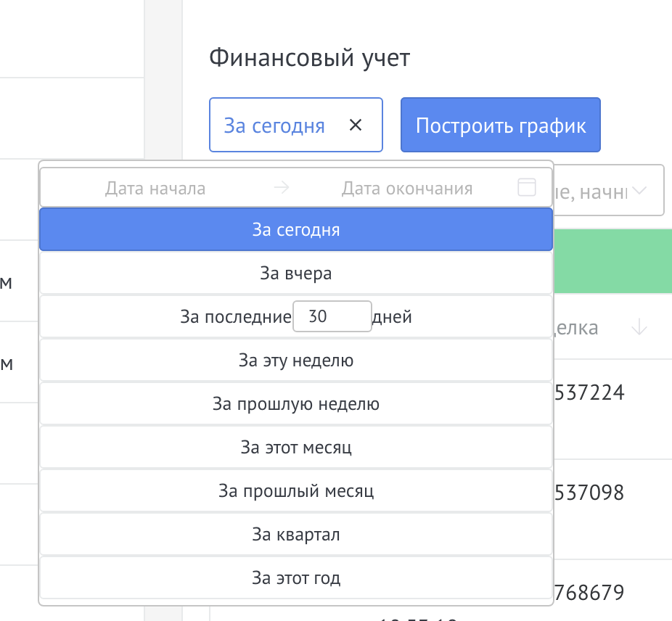The width and height of the screenshot is (672, 621).
Task: Click the calendar icon in date range field
Action: (527, 188)
